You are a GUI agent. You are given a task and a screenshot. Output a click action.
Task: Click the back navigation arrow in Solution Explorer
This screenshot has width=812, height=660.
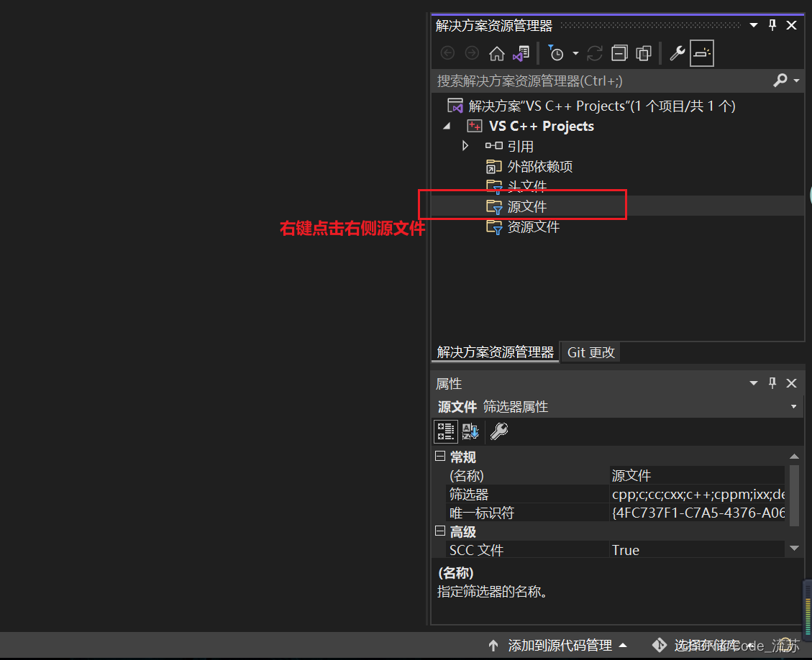(x=447, y=53)
